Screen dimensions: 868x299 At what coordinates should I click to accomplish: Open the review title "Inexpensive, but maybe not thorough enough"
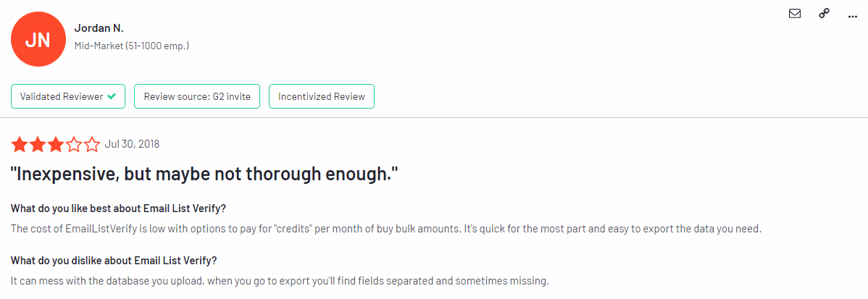pos(205,174)
